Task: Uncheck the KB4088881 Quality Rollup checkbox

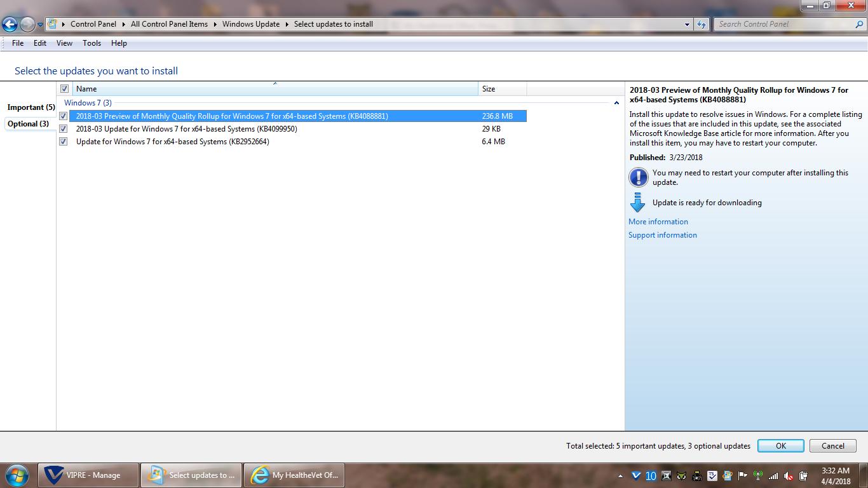Action: pyautogui.click(x=64, y=116)
